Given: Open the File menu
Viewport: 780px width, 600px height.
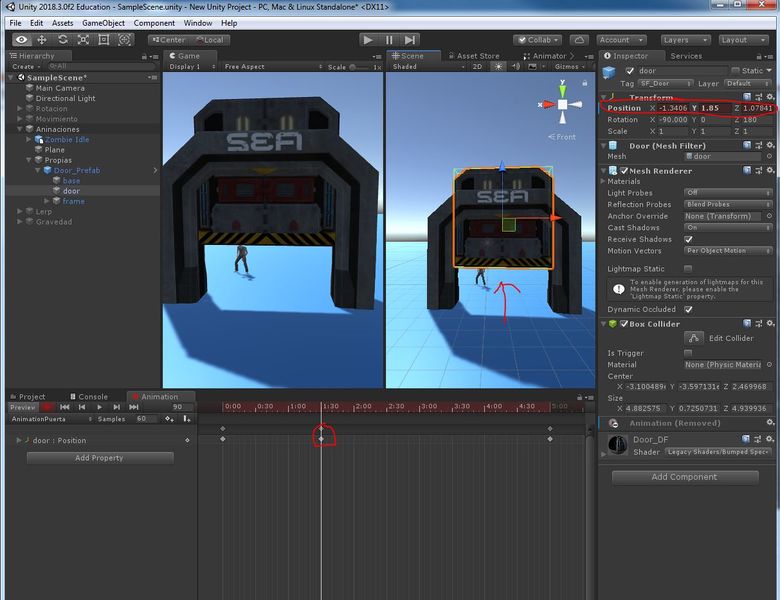Looking at the screenshot, I should coord(15,23).
